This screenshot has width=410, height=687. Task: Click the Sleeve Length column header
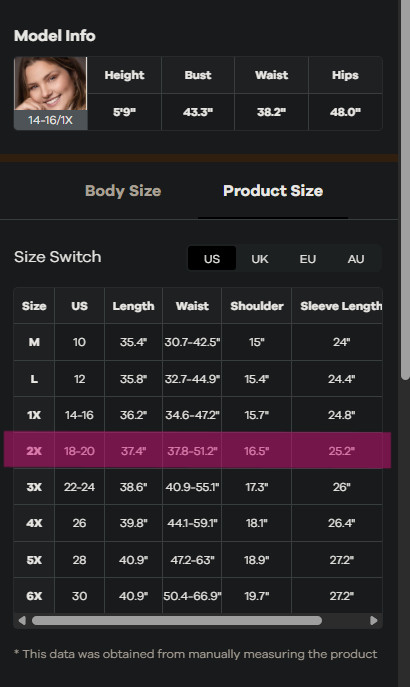click(341, 306)
